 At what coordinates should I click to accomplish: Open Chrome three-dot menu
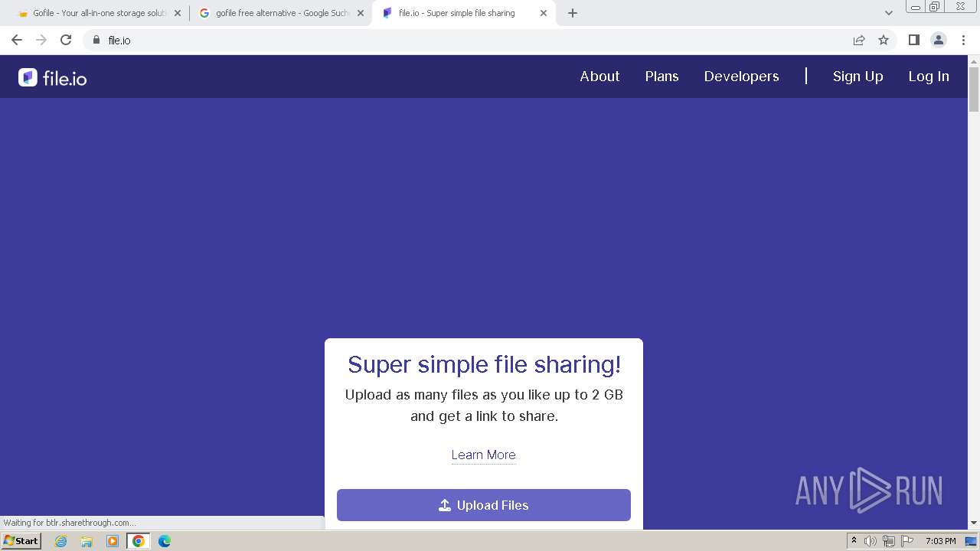[964, 40]
